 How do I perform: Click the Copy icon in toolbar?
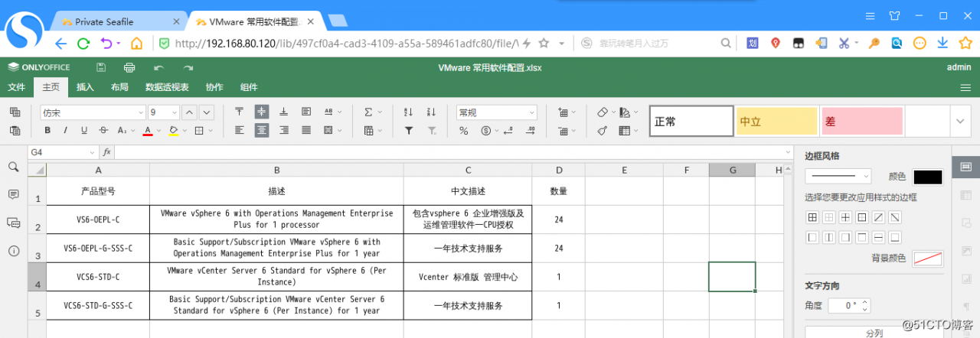click(15, 112)
